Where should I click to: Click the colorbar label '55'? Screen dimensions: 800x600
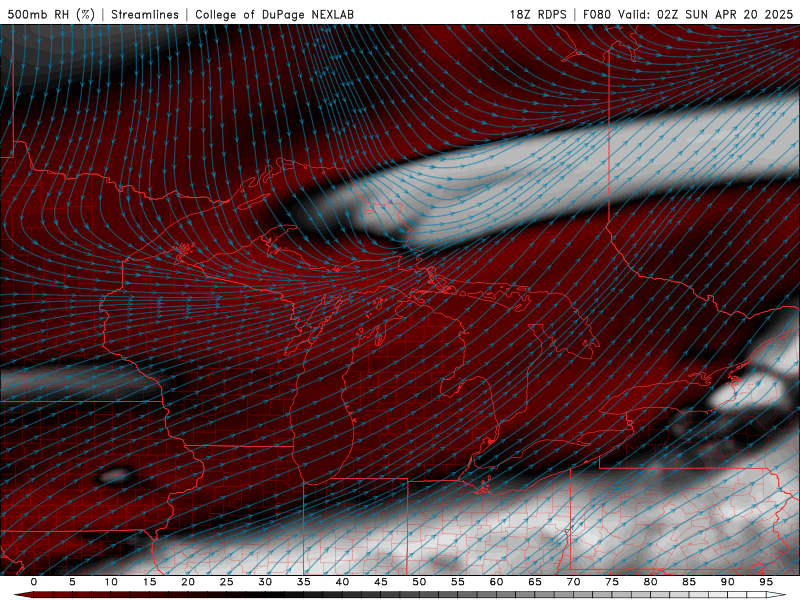458,582
